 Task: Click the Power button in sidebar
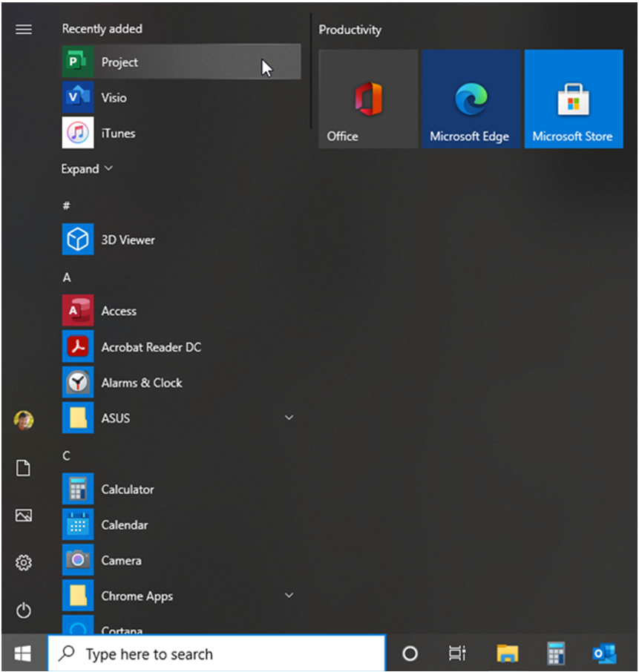(x=24, y=610)
